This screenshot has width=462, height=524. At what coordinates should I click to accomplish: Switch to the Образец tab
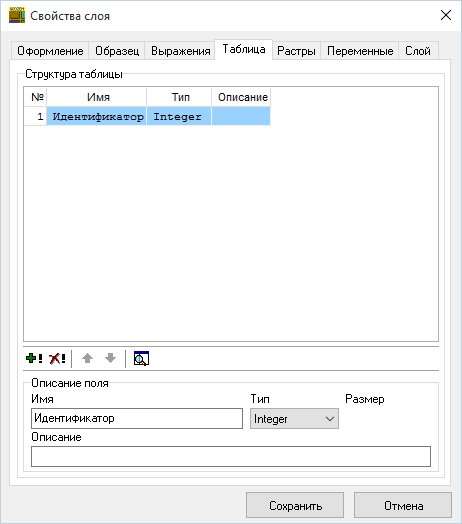coord(117,51)
